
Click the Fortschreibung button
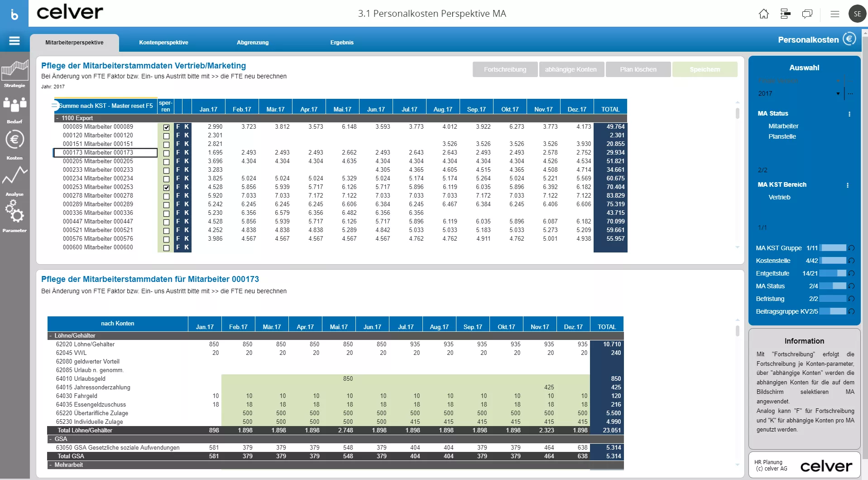(505, 69)
